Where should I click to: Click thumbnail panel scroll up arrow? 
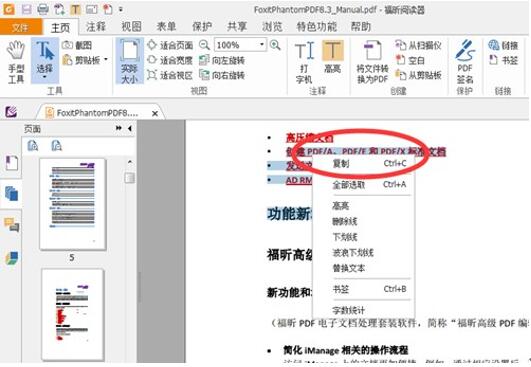click(130, 162)
